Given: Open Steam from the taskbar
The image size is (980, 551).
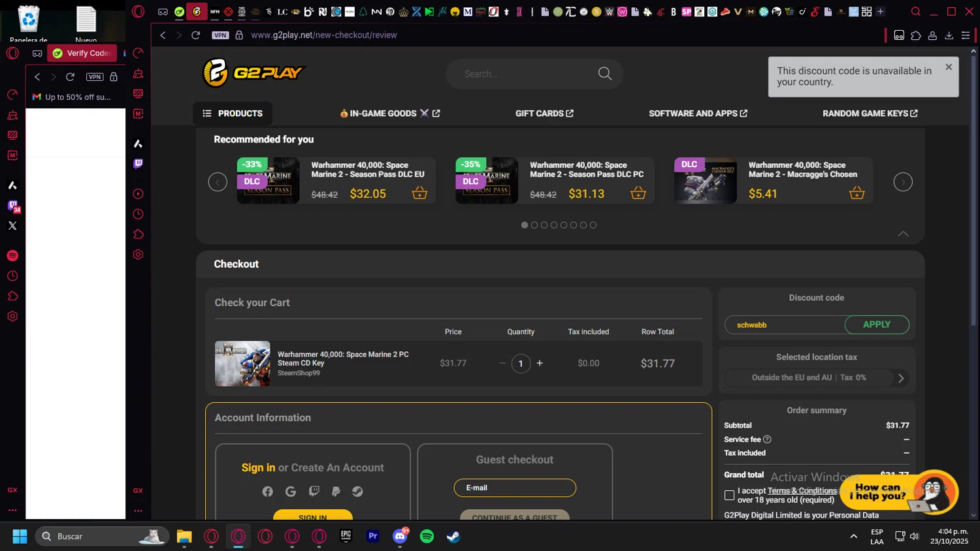Looking at the screenshot, I should pyautogui.click(x=453, y=537).
